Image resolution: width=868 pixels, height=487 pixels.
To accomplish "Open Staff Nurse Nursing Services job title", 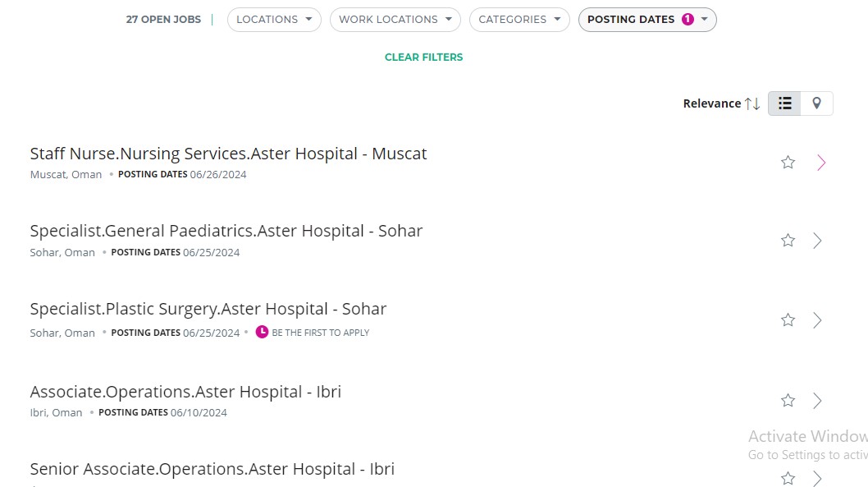I will pos(228,154).
